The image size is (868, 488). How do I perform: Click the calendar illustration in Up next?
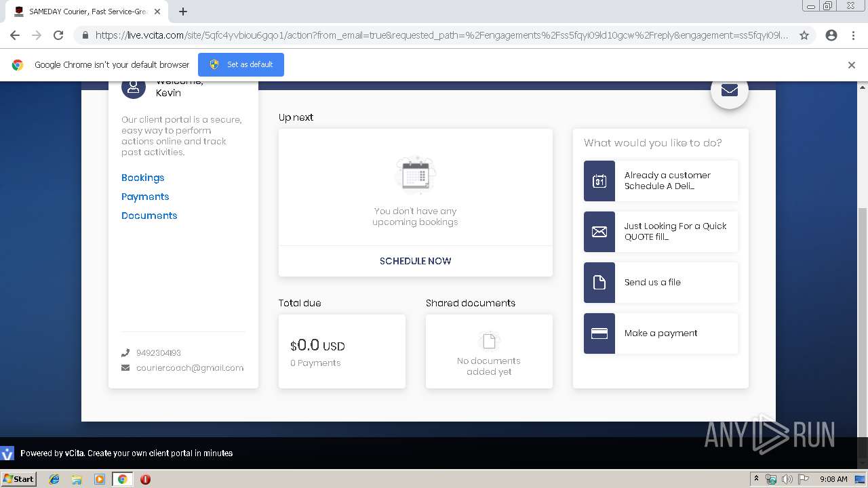point(415,176)
